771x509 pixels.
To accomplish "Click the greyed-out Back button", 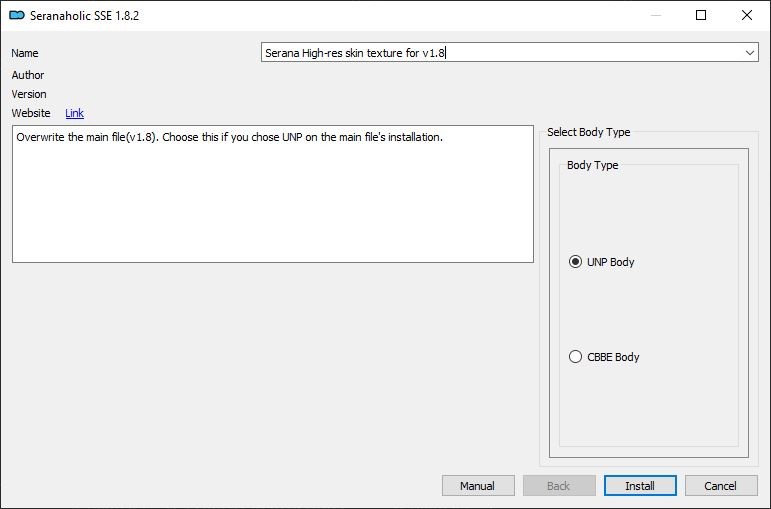I will click(x=559, y=486).
